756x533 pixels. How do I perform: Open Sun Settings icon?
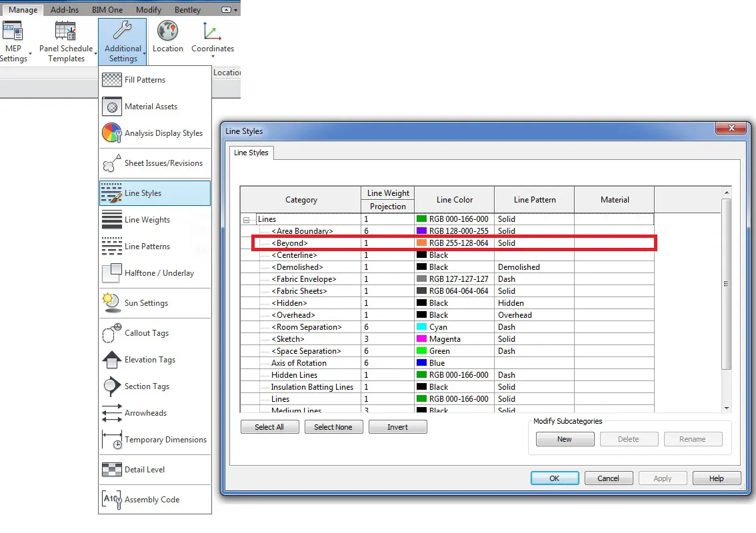pos(112,303)
